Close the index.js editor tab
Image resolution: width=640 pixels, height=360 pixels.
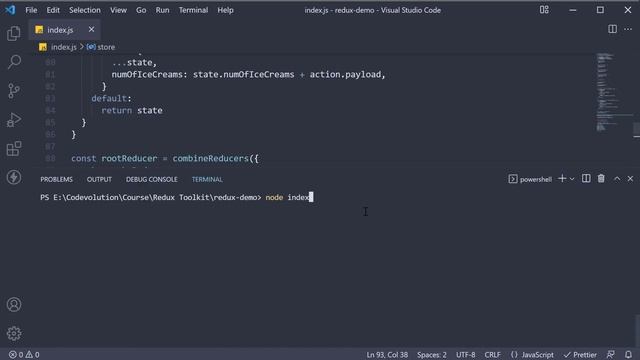91,29
